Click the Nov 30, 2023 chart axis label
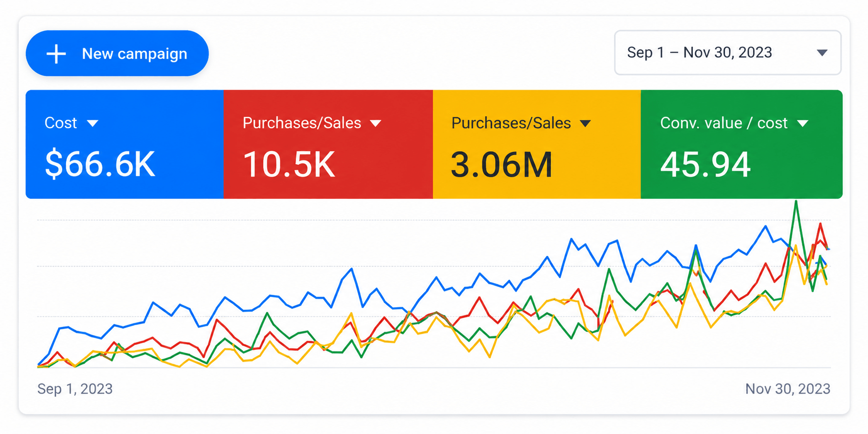Image resolution: width=868 pixels, height=434 pixels. click(x=788, y=389)
